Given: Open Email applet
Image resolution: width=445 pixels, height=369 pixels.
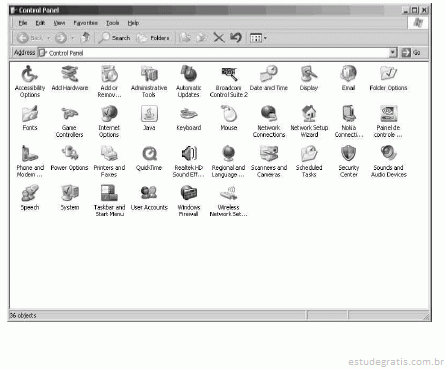Looking at the screenshot, I should [348, 78].
